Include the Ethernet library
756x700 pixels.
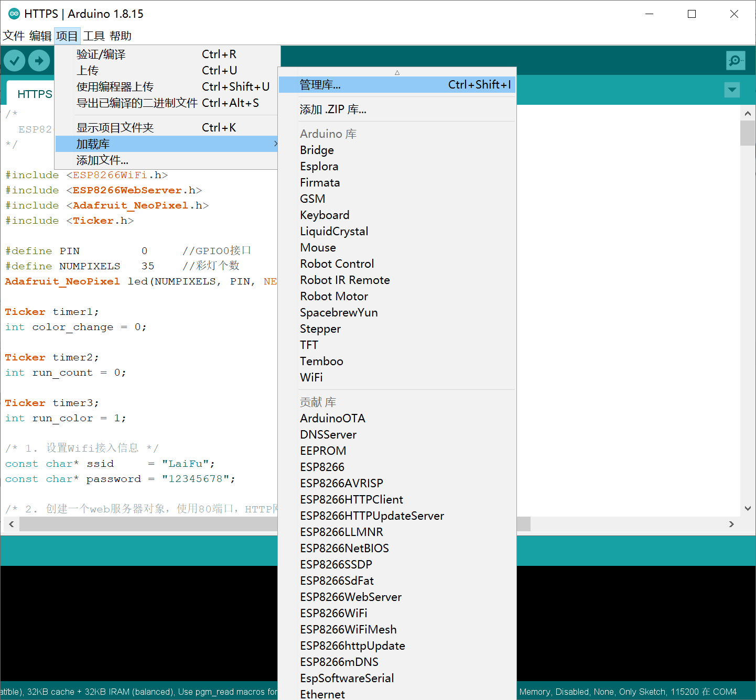(x=322, y=693)
